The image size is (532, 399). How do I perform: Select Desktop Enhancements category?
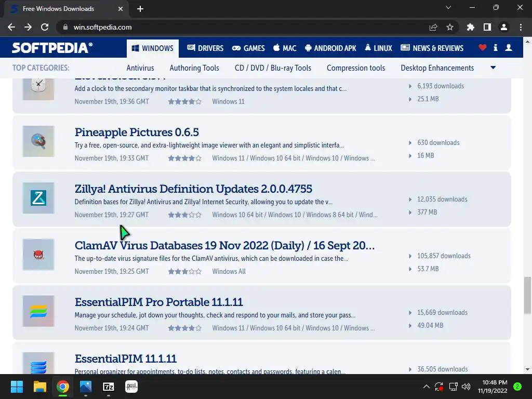[437, 68]
